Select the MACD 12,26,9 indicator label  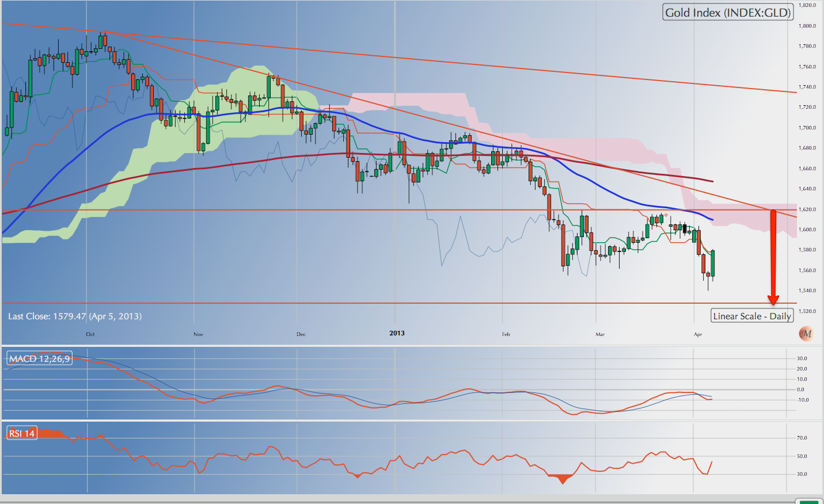(39, 358)
